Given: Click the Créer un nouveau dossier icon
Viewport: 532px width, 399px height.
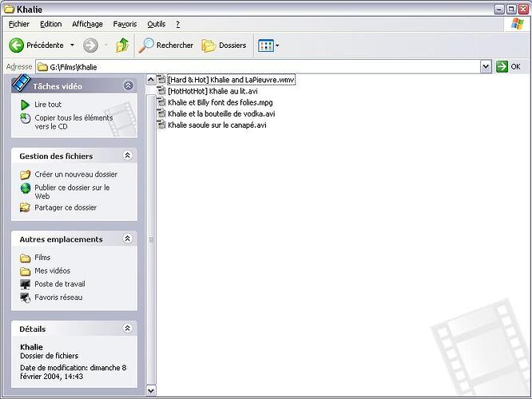Looking at the screenshot, I should click(26, 174).
